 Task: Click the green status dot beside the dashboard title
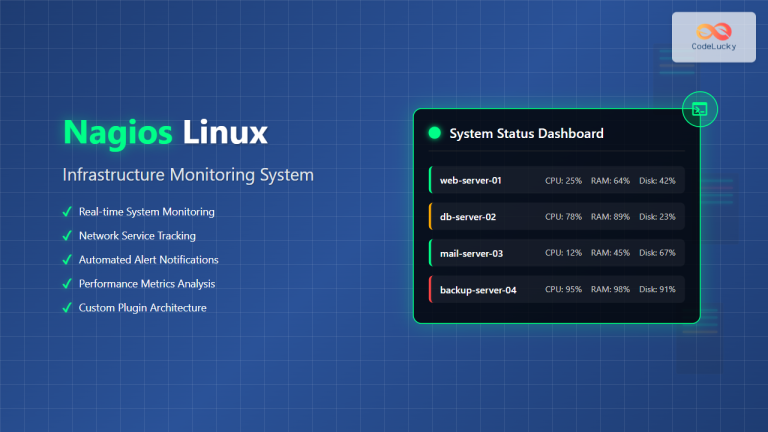pos(434,133)
